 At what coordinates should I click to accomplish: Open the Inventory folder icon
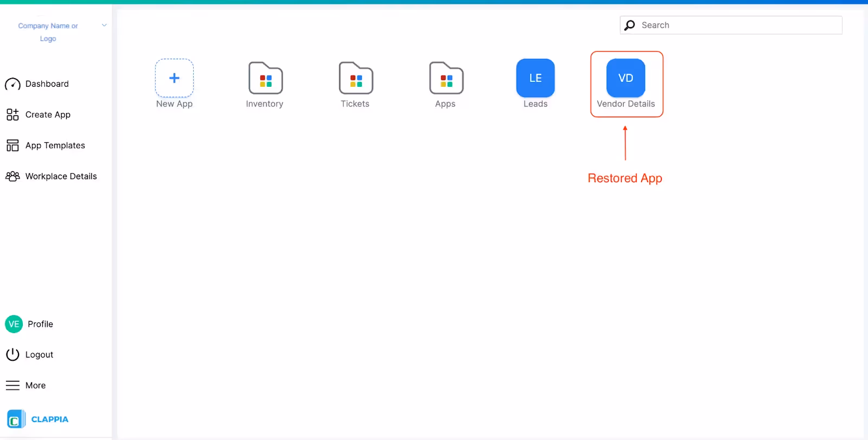point(265,78)
